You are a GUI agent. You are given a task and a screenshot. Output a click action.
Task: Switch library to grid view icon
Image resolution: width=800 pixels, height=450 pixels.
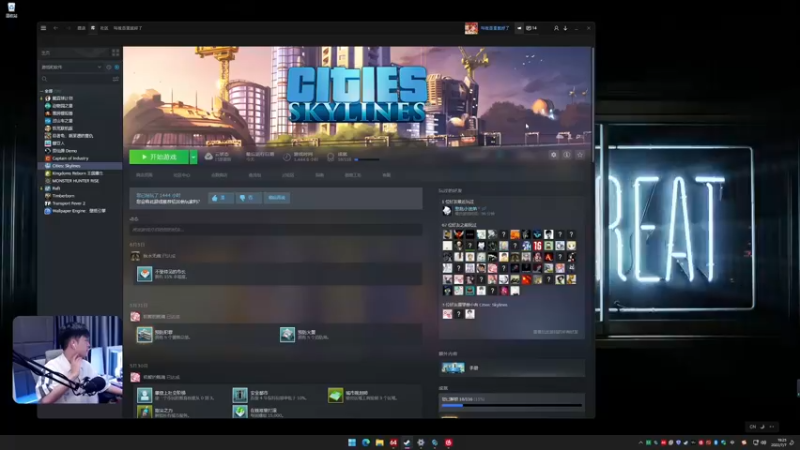click(116, 53)
